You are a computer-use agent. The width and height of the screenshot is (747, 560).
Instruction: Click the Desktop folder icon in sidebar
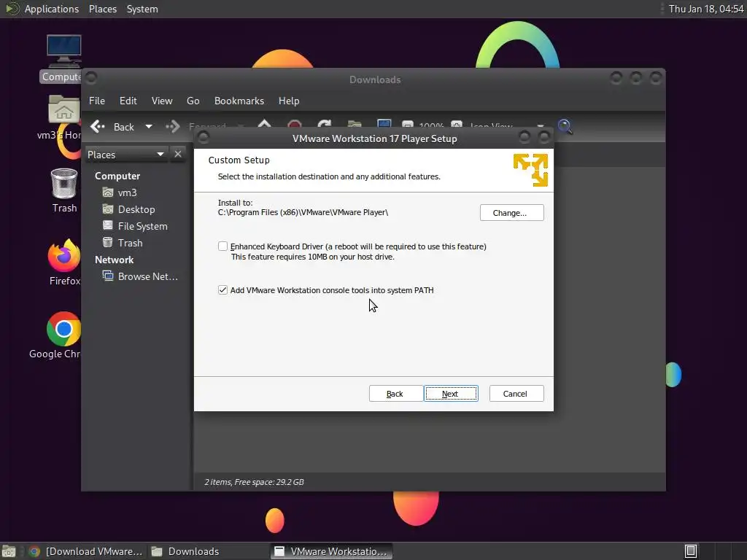pyautogui.click(x=108, y=209)
